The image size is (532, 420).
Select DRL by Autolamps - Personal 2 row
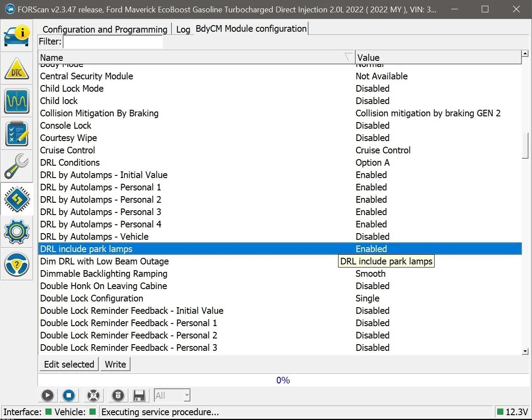point(280,200)
